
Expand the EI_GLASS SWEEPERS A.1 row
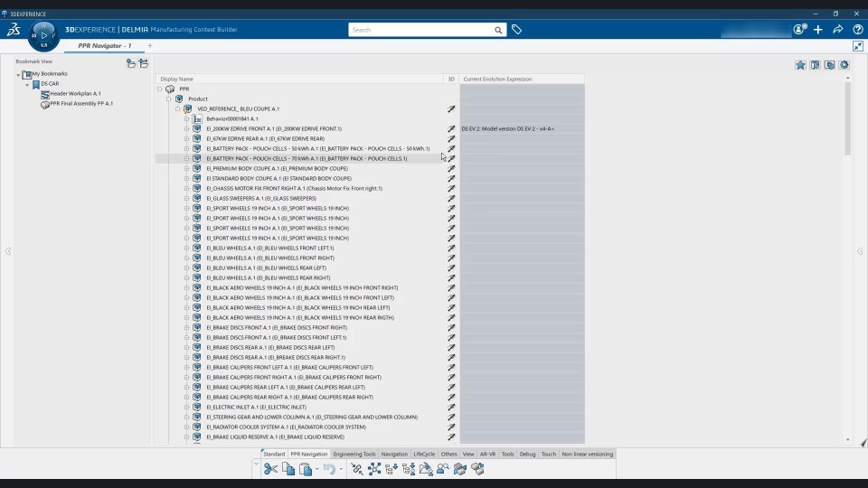186,199
